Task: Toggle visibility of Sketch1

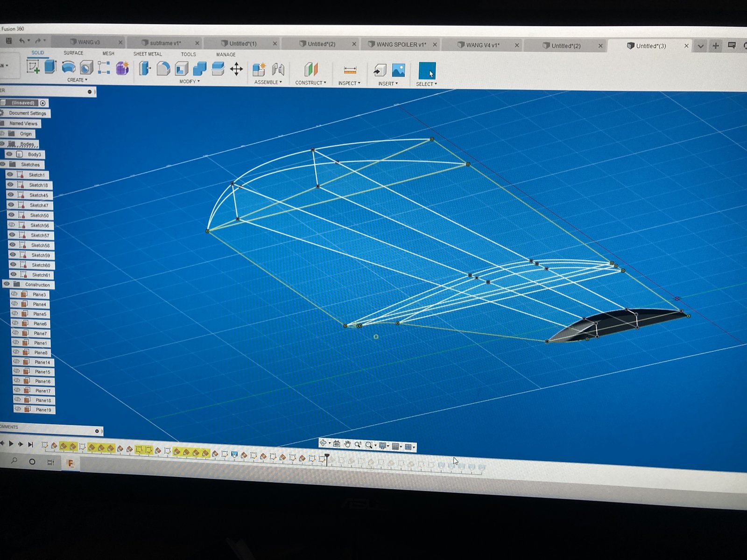Action: click(10, 175)
